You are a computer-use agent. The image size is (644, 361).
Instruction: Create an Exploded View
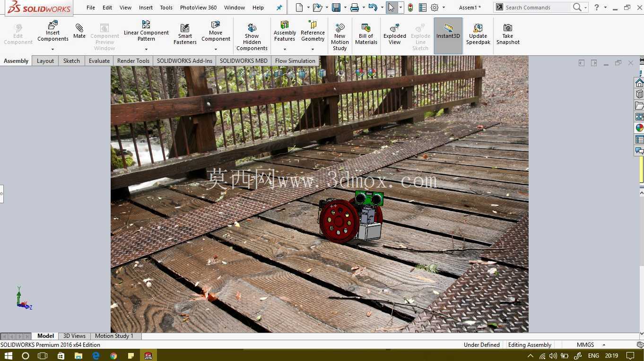click(x=395, y=34)
